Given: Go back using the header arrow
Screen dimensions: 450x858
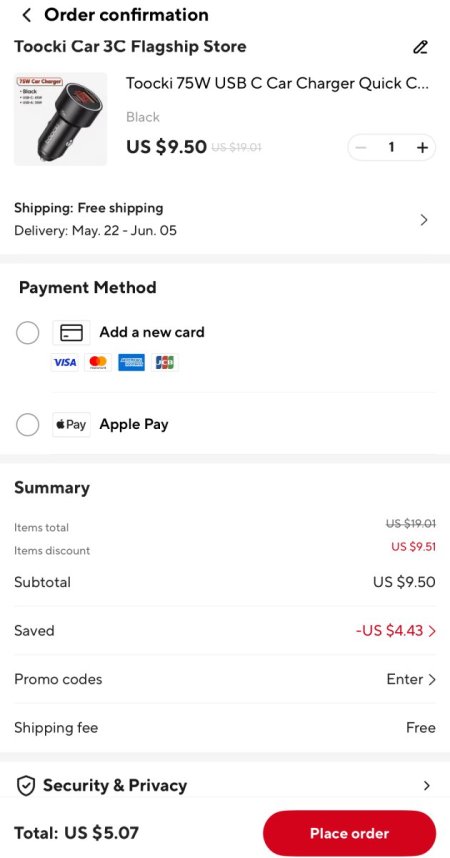Looking at the screenshot, I should tap(26, 15).
